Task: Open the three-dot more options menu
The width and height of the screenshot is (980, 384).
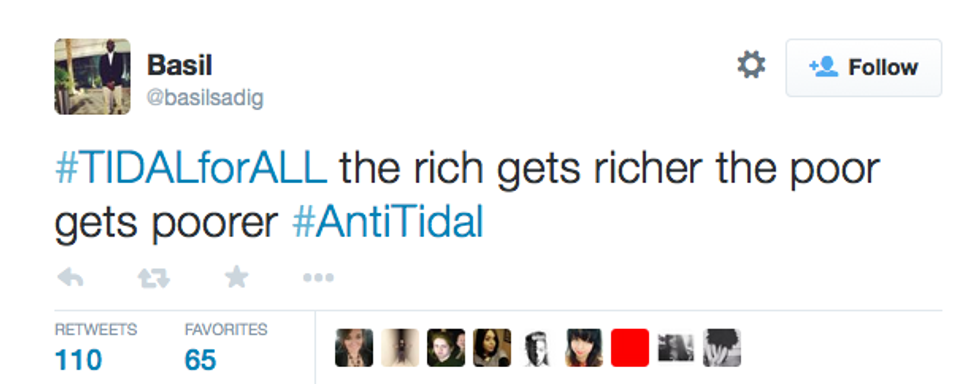Action: coord(319,278)
